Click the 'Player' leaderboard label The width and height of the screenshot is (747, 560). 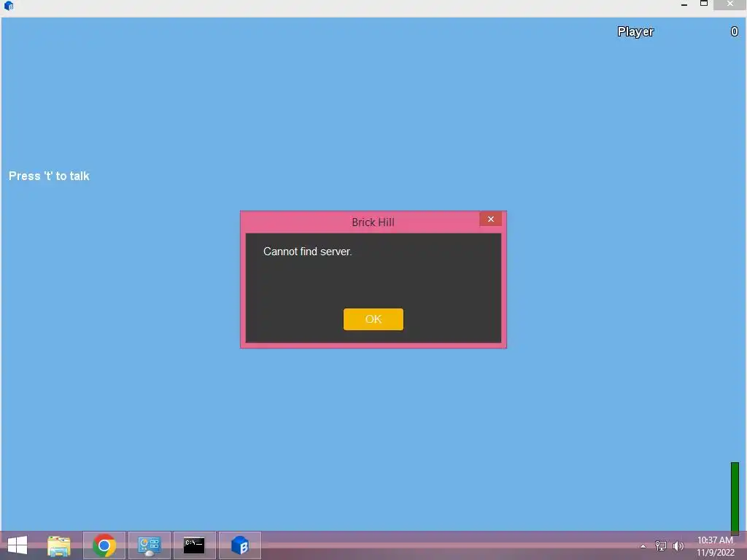coord(635,32)
